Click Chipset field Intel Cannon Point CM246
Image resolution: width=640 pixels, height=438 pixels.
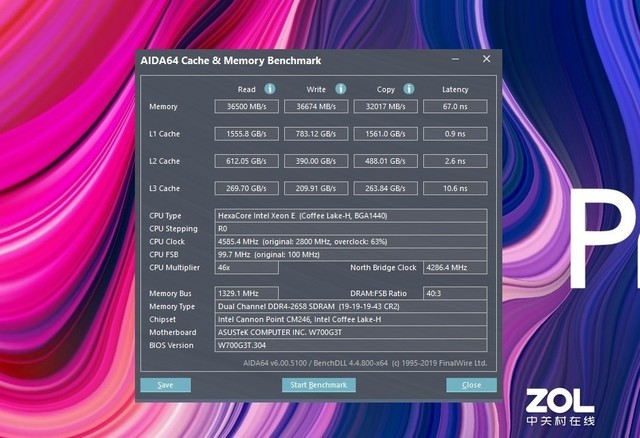tap(351, 320)
